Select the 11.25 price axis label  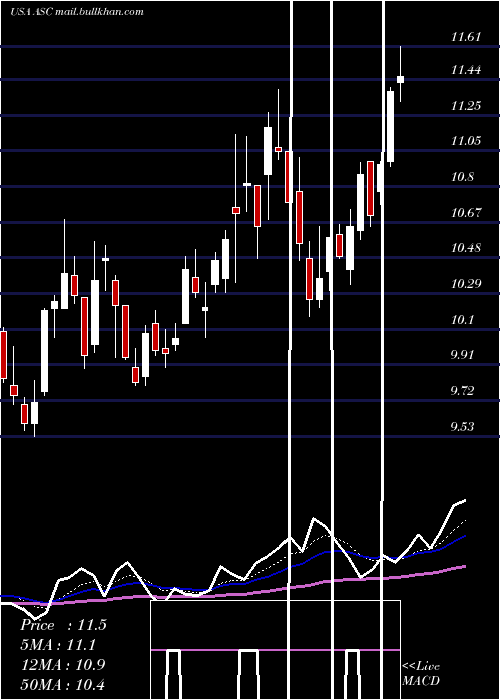[x=466, y=105]
